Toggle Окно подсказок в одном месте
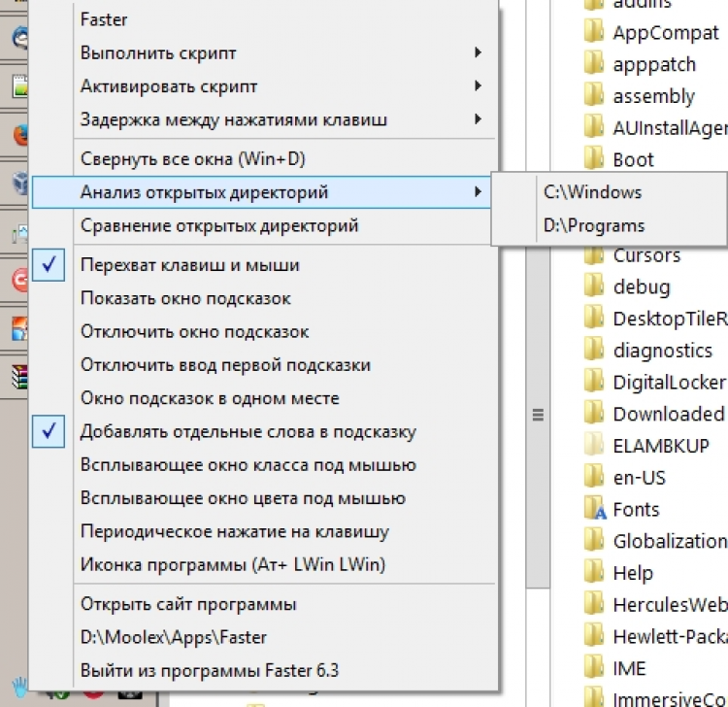 pyautogui.click(x=263, y=398)
